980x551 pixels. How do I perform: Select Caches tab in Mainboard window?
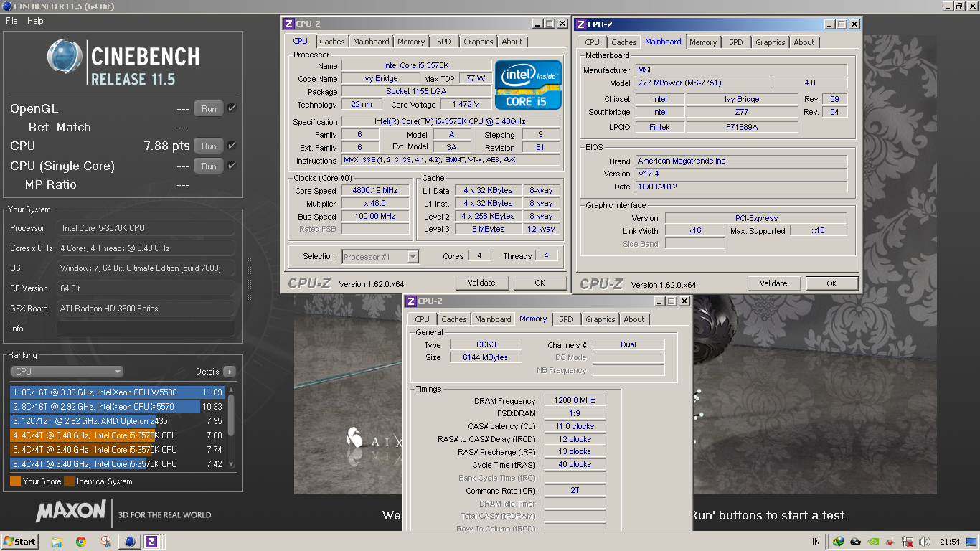point(623,42)
